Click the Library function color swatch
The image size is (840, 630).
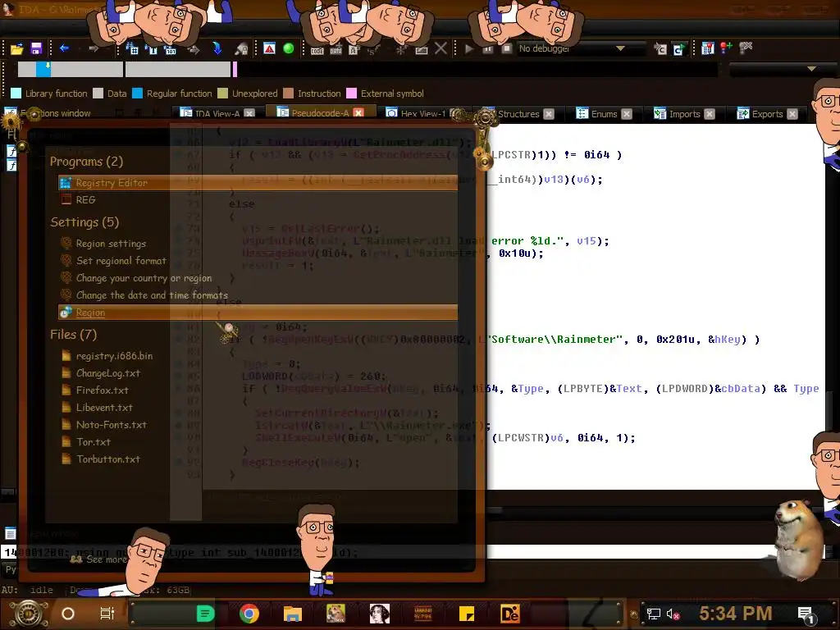16,94
